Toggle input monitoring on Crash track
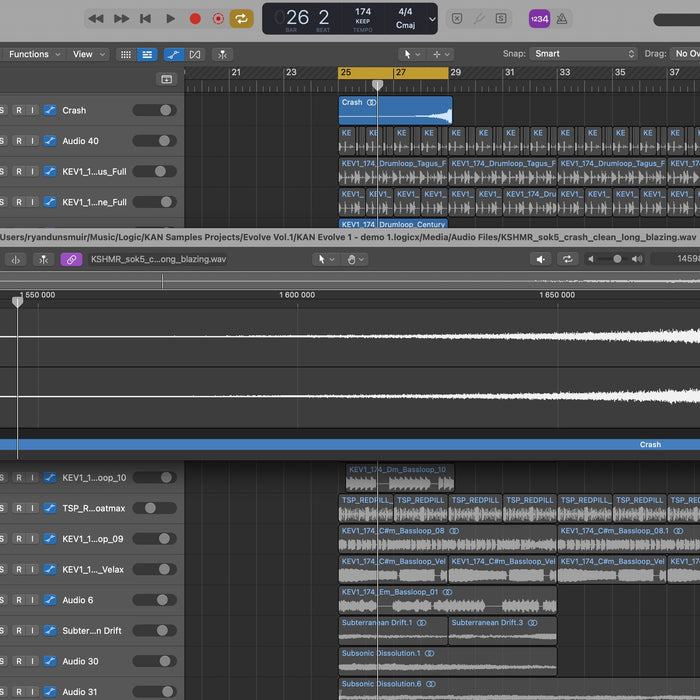The height and width of the screenshot is (700, 700). 32,110
